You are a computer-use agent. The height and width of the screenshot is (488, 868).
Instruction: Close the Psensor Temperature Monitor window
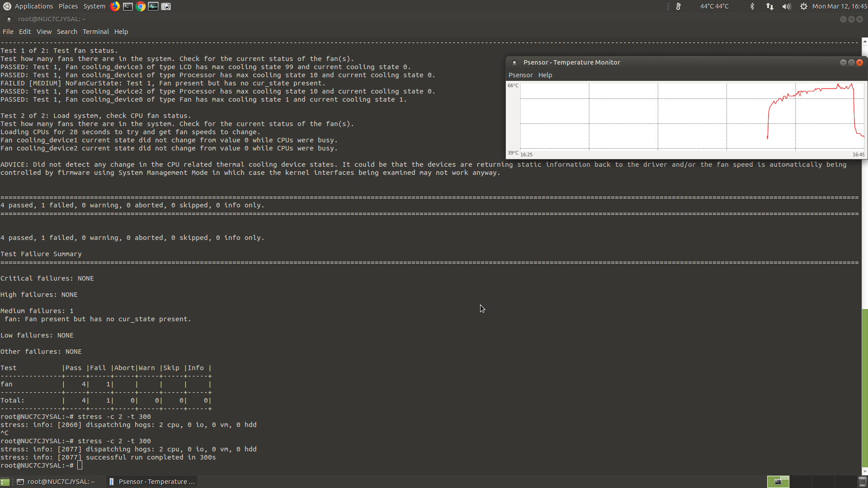pyautogui.click(x=860, y=62)
